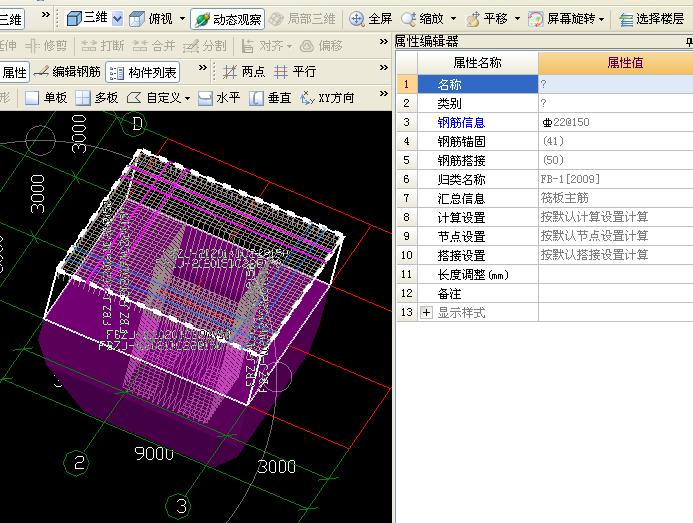Expand overflow chevron after 三维 tab

(x=46, y=15)
